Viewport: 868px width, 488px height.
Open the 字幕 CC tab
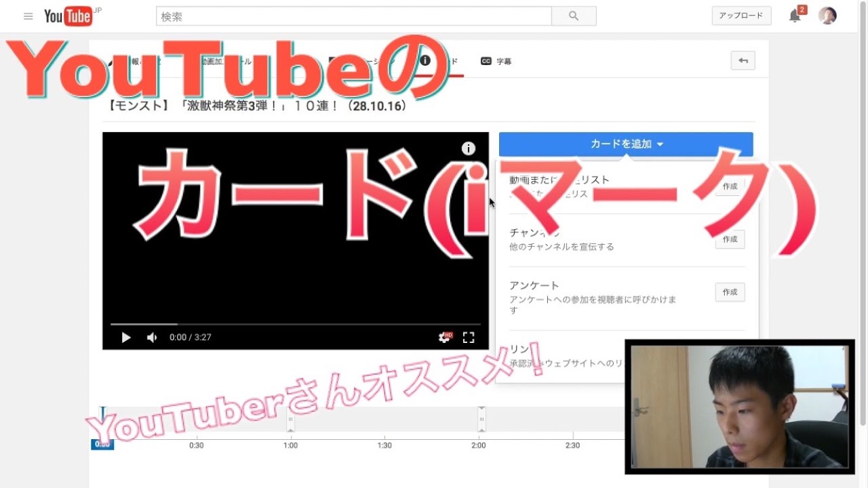coord(496,61)
